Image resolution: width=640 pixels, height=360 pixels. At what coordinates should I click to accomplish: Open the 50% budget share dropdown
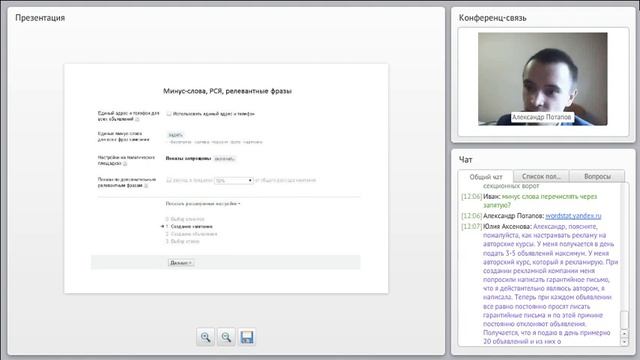point(234,180)
